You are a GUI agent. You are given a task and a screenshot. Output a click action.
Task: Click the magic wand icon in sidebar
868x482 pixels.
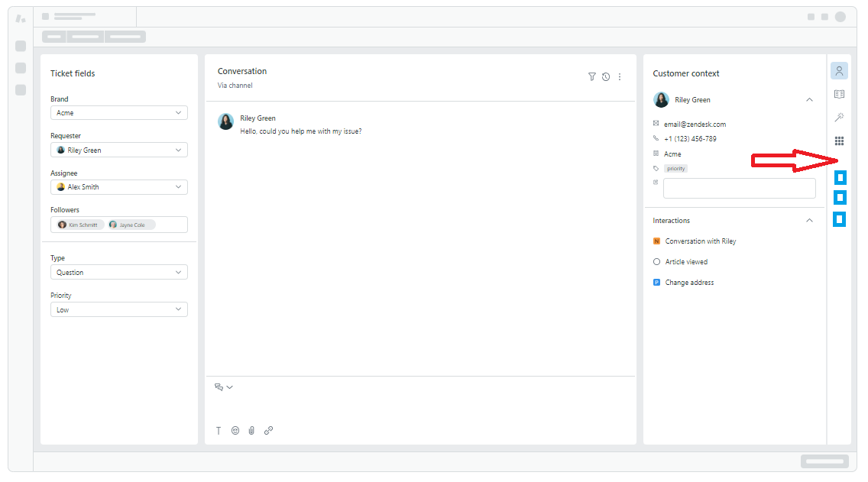click(x=839, y=118)
